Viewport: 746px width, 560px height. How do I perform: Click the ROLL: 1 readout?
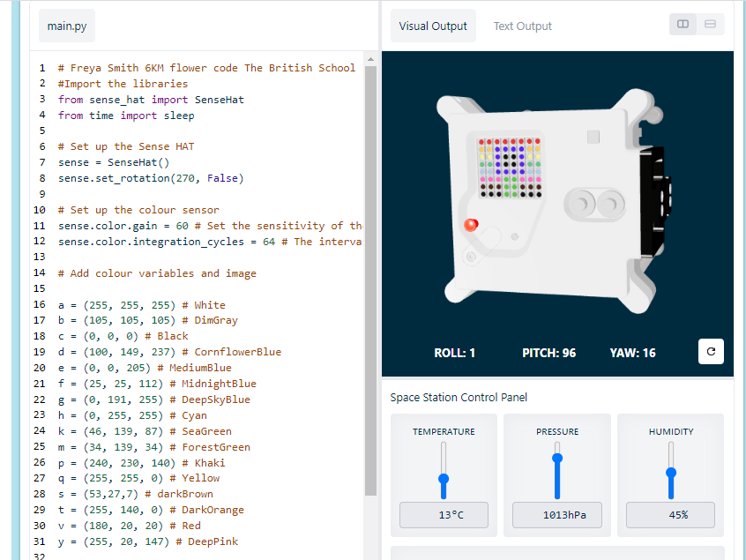tap(454, 353)
